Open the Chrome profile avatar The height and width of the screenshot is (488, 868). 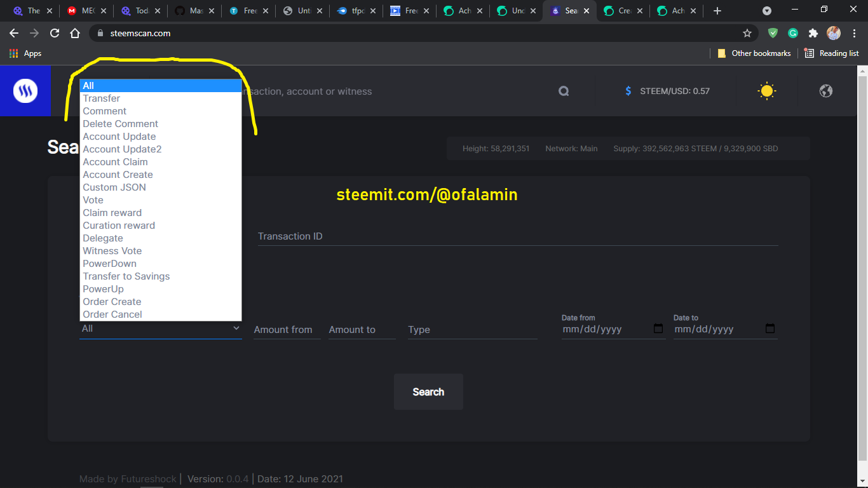[x=833, y=33]
